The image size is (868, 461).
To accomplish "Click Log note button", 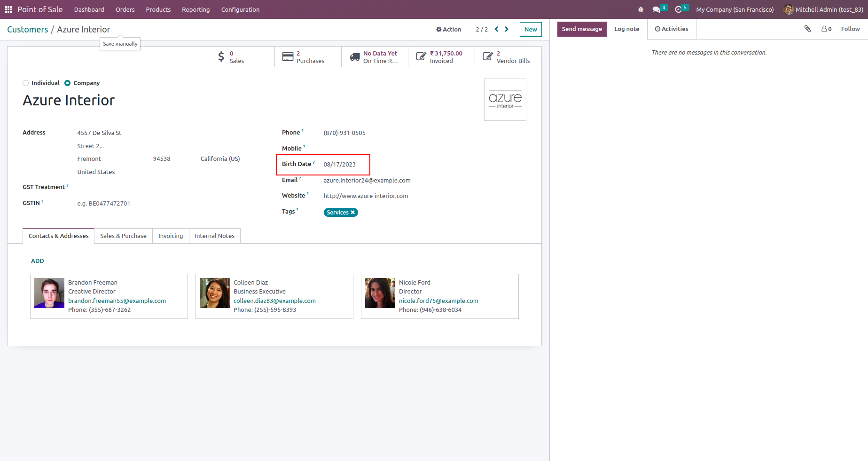I will pyautogui.click(x=626, y=29).
